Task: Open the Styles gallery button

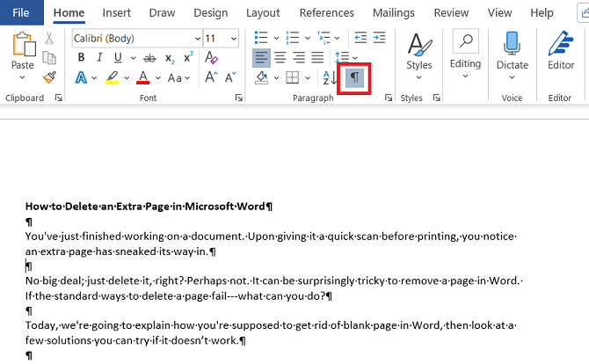Action: pos(419,51)
